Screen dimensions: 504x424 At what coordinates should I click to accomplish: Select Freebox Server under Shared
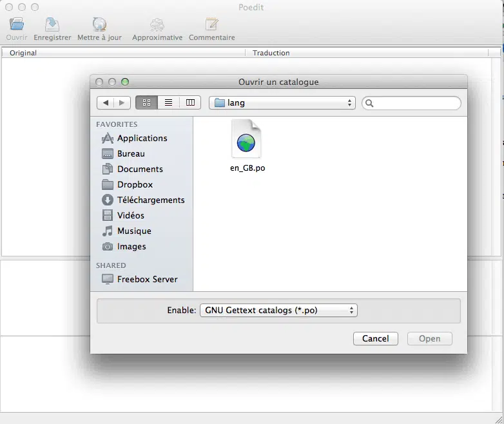[147, 279]
